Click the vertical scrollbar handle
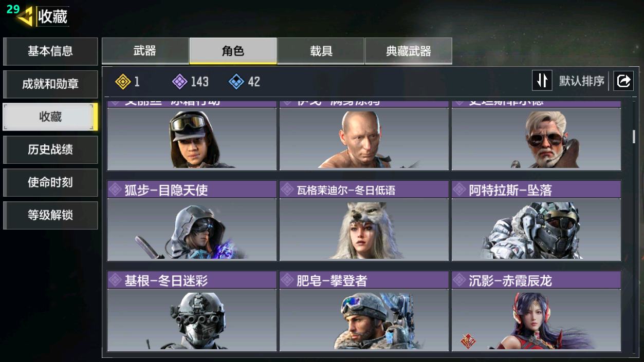The image size is (644, 362). coord(634,136)
